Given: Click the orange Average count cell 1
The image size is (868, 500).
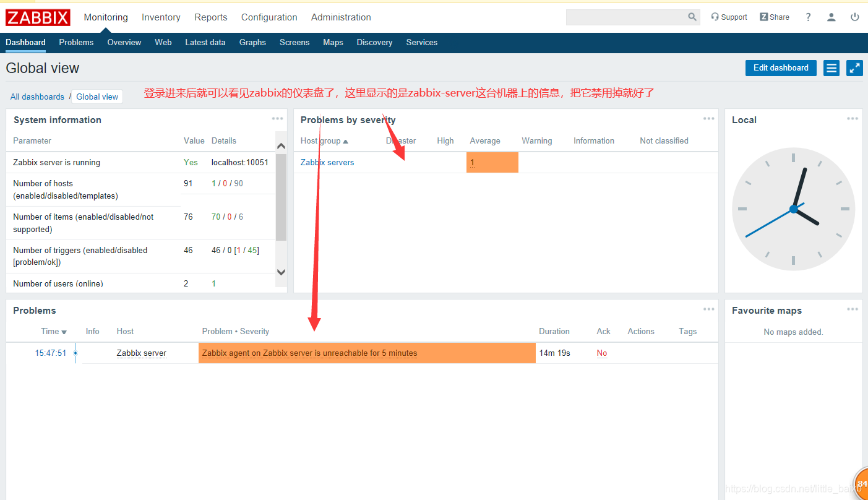Looking at the screenshot, I should pos(492,162).
